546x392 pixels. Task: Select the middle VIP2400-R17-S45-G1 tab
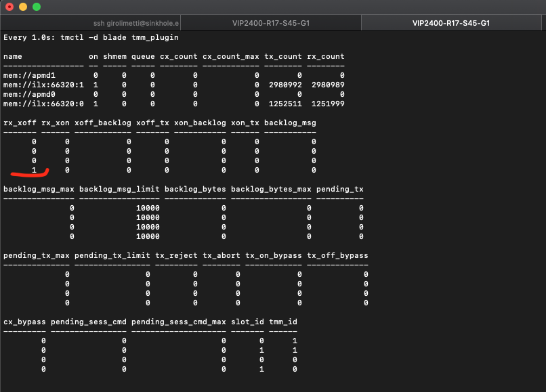click(271, 23)
